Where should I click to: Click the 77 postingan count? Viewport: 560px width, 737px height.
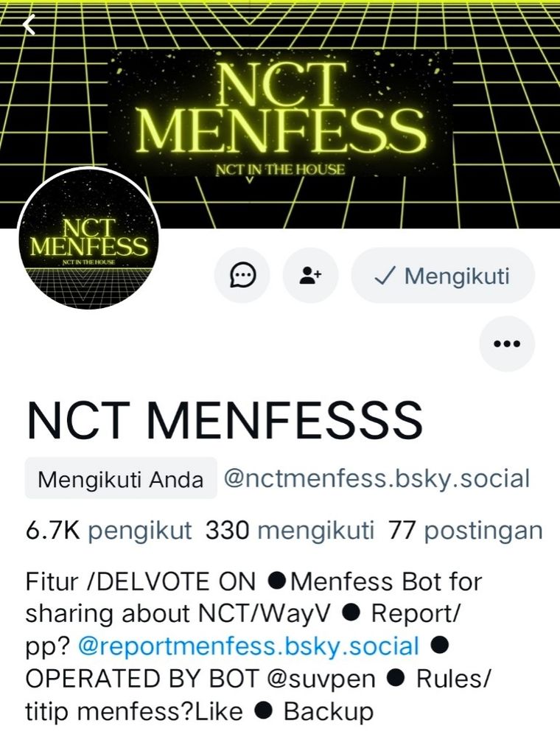465,531
